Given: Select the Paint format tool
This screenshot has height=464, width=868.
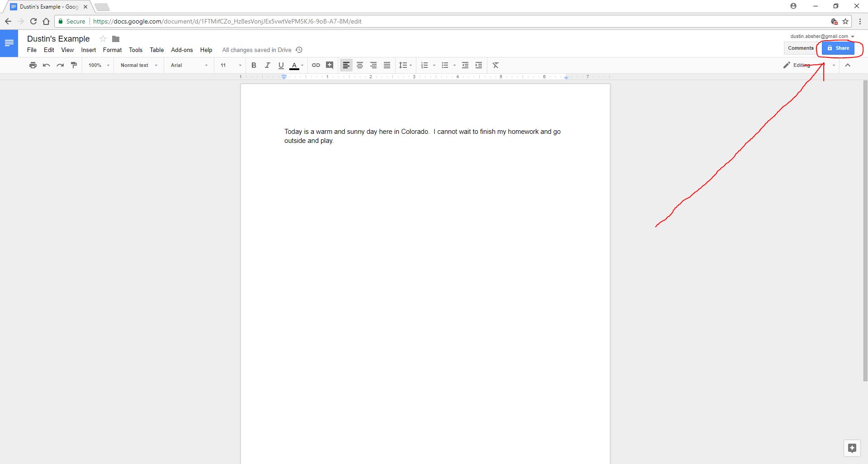Looking at the screenshot, I should 74,65.
